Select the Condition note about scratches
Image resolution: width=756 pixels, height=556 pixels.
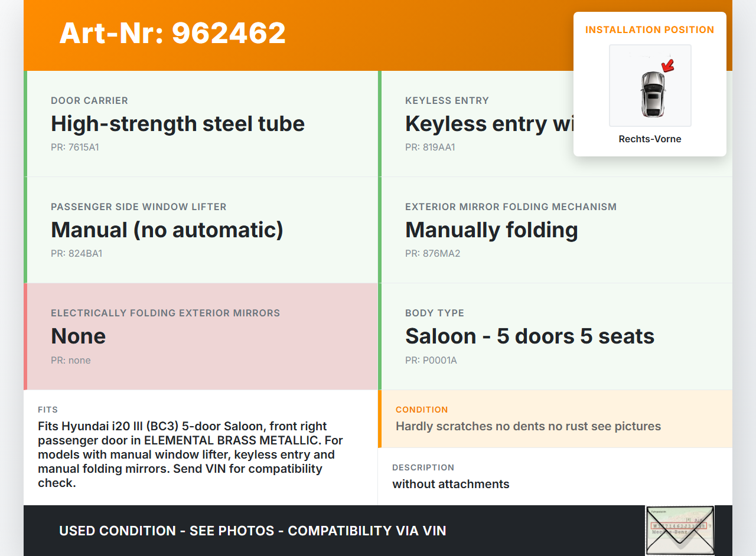click(528, 426)
